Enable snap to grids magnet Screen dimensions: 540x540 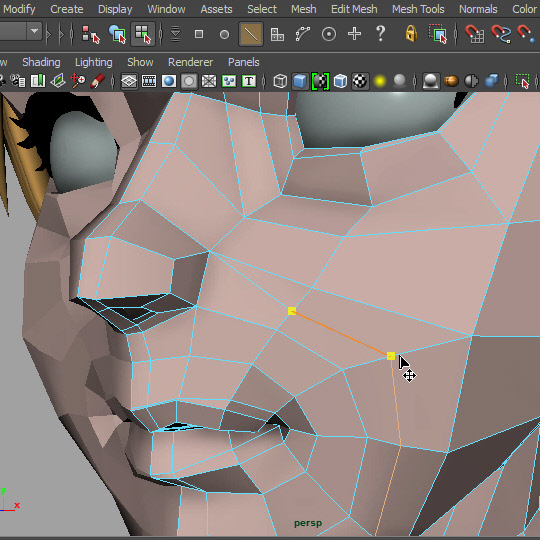(x=475, y=34)
